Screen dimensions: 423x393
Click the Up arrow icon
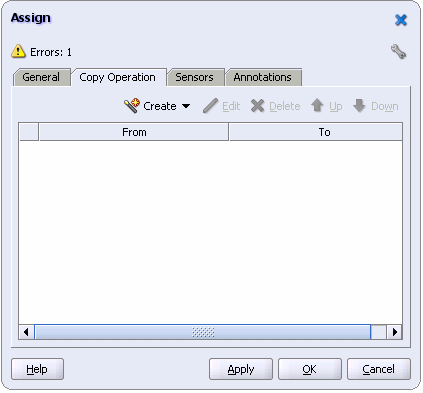[x=317, y=106]
